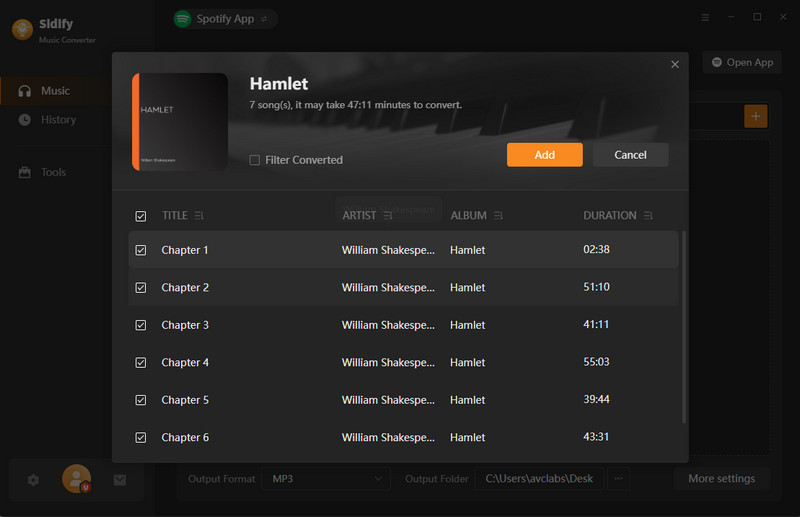
Task: Cancel the Hamlet add dialog
Action: [x=630, y=155]
